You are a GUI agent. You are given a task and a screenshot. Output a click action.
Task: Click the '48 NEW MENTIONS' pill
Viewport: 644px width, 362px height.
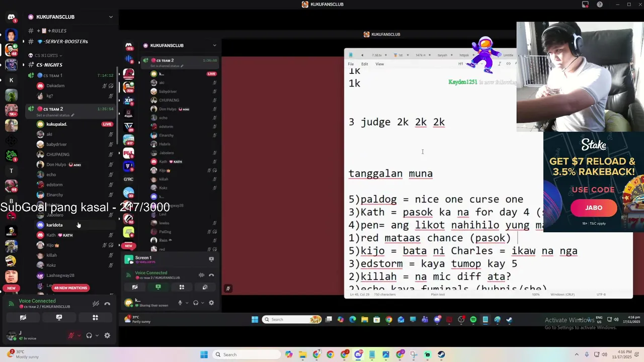point(70,288)
